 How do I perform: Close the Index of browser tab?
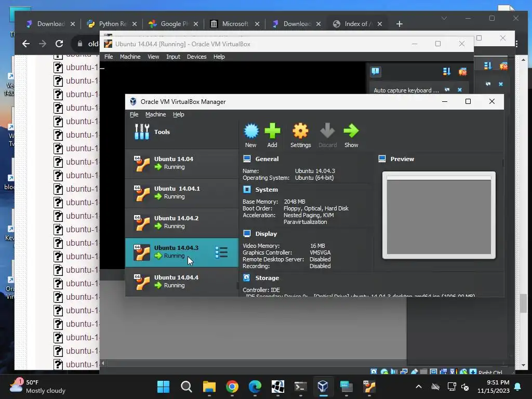tap(380, 24)
